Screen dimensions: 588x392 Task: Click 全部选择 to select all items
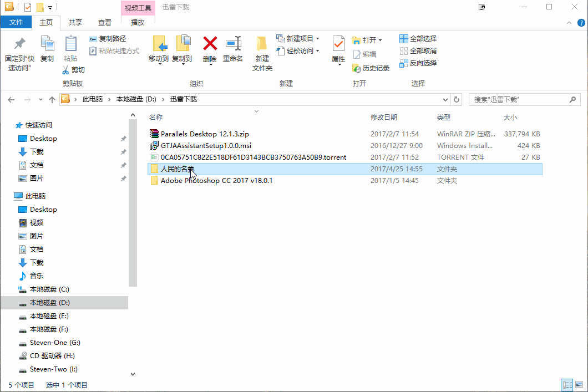417,38
